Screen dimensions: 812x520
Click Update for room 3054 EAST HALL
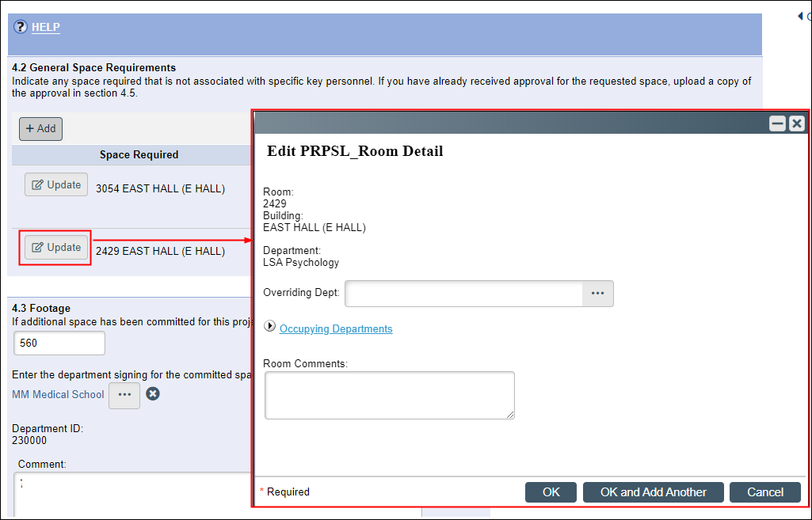pyautogui.click(x=56, y=184)
